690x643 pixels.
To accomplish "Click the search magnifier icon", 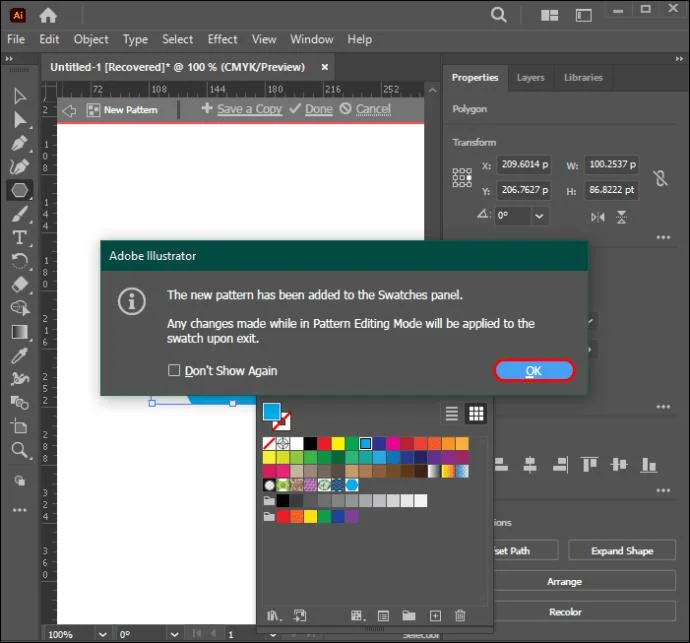I will click(x=498, y=15).
